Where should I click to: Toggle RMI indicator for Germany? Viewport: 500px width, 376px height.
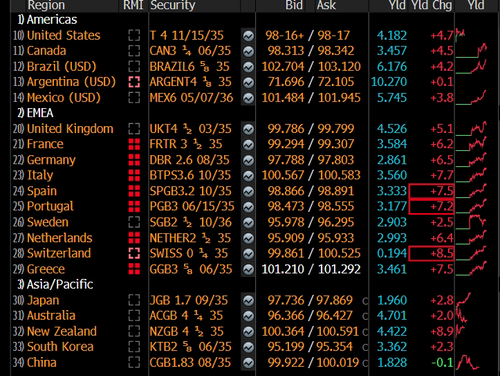pyautogui.click(x=134, y=160)
